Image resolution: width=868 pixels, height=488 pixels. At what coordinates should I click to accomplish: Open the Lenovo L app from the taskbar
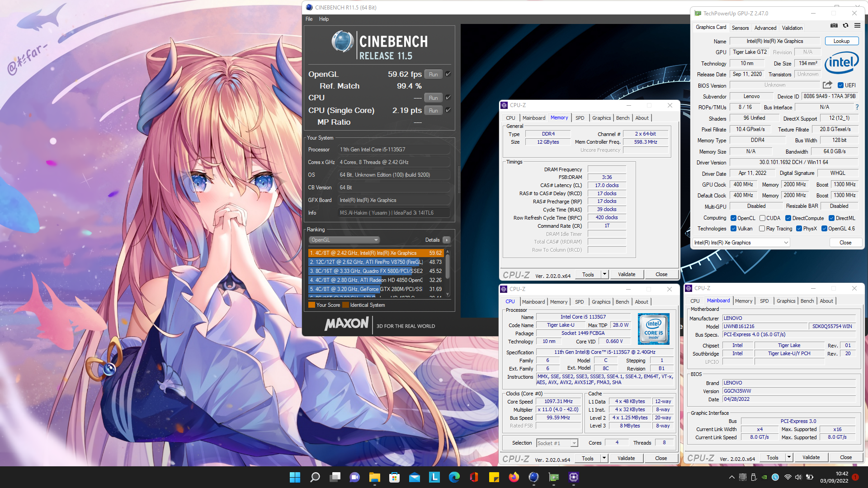pyautogui.click(x=434, y=477)
